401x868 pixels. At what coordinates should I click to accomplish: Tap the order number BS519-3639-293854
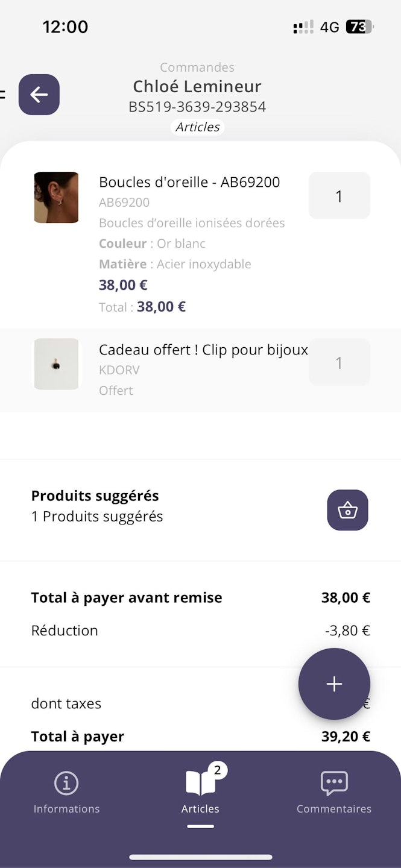click(197, 107)
